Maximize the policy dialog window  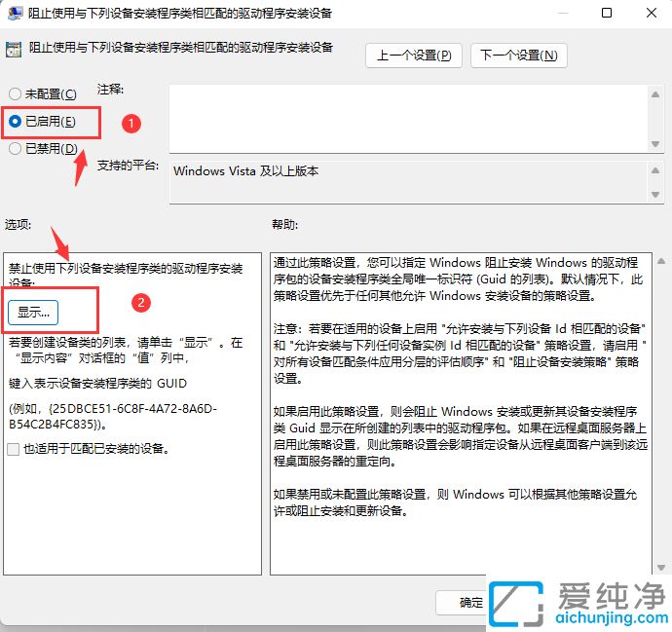[607, 13]
